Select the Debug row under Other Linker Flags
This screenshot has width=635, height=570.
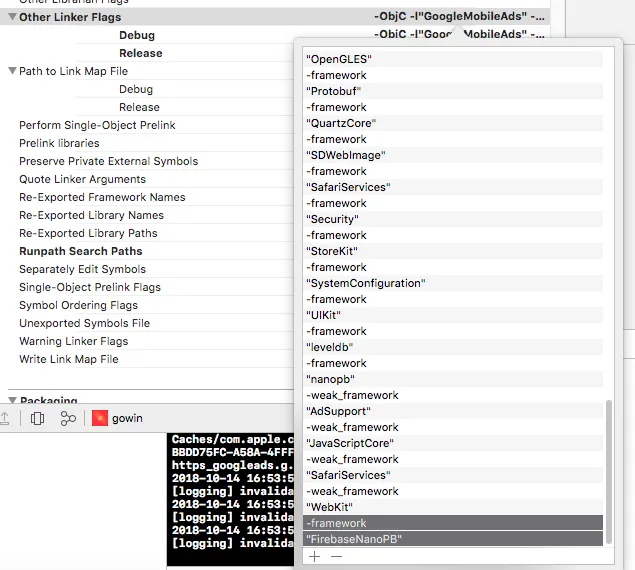[137, 35]
